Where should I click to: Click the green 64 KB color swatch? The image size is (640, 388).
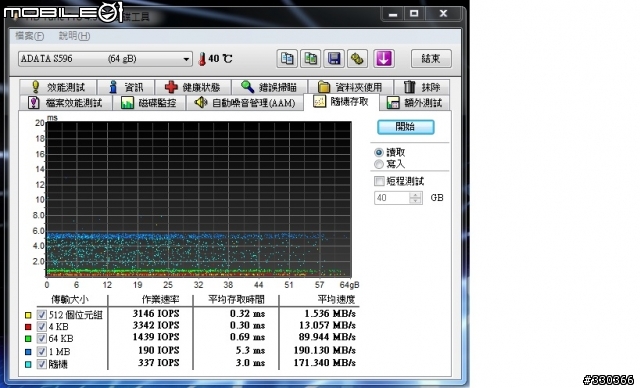[28, 339]
